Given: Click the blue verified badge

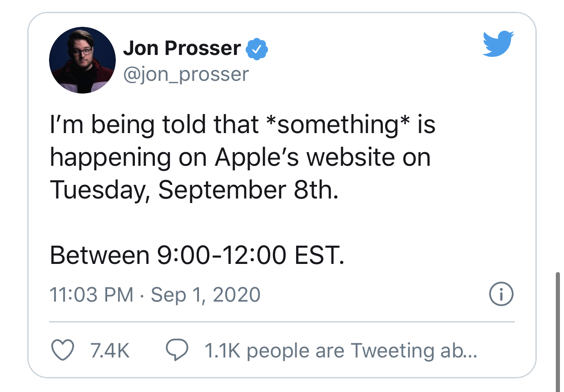Looking at the screenshot, I should [257, 50].
